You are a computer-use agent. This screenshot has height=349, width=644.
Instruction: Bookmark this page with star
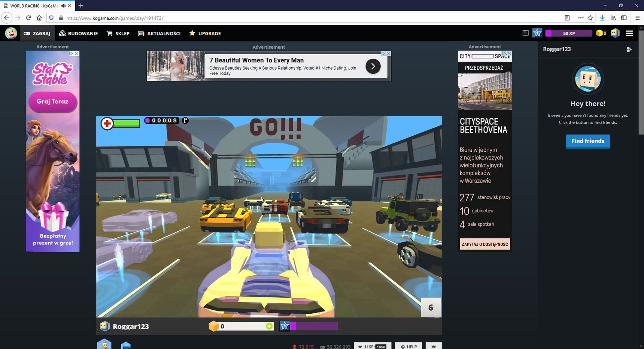(590, 18)
